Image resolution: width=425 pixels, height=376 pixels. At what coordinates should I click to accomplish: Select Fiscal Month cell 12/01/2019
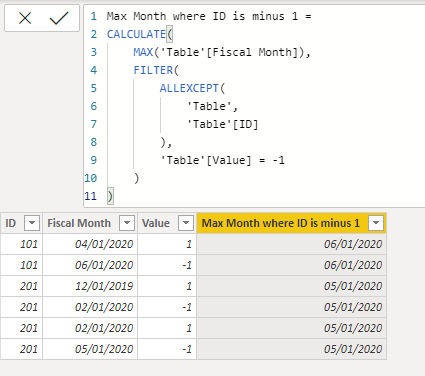click(90, 286)
